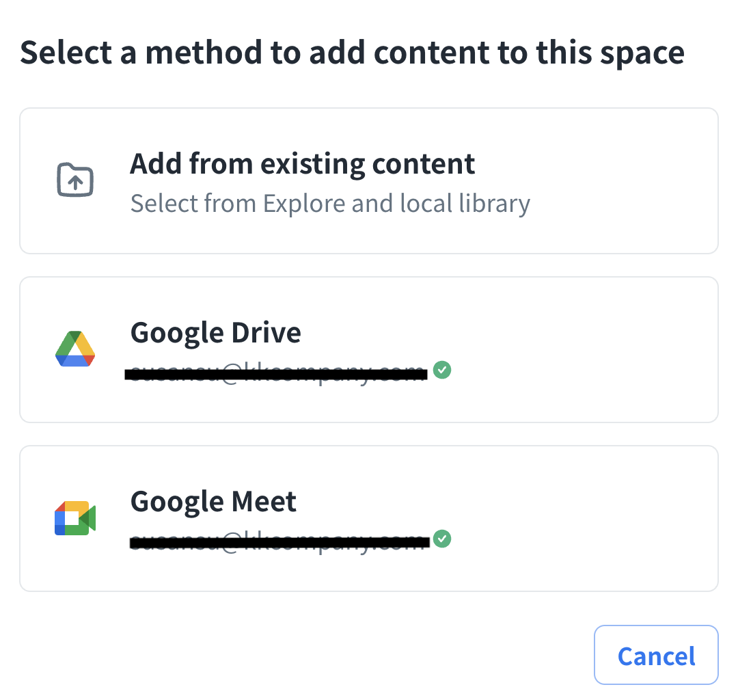Click the Google Drive triangle logo
738x700 pixels.
(74, 349)
